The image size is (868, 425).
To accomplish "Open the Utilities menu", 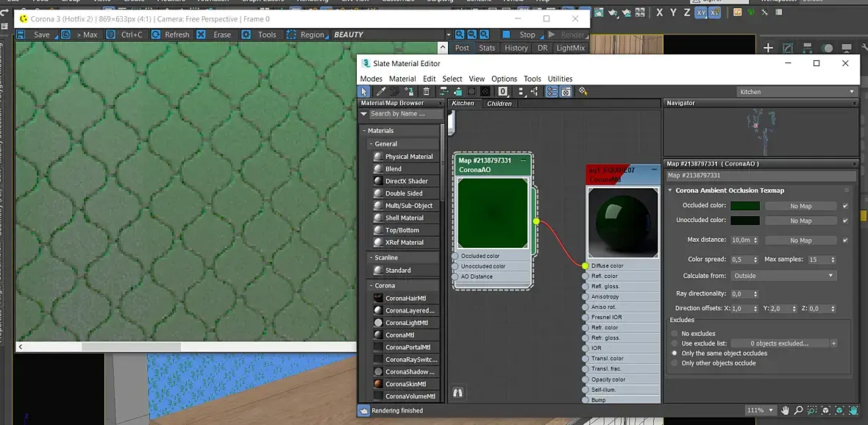I will (561, 79).
